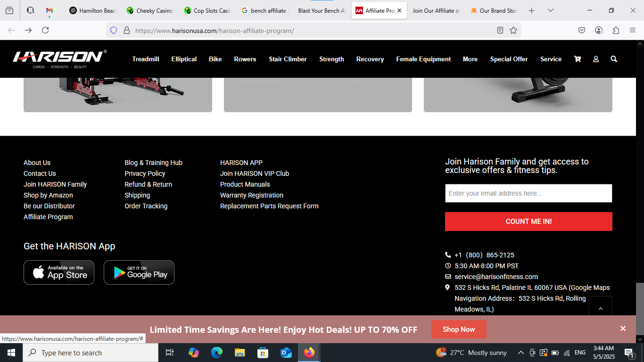Open the Google Play download badge
The width and height of the screenshot is (644, 362).
tap(139, 272)
